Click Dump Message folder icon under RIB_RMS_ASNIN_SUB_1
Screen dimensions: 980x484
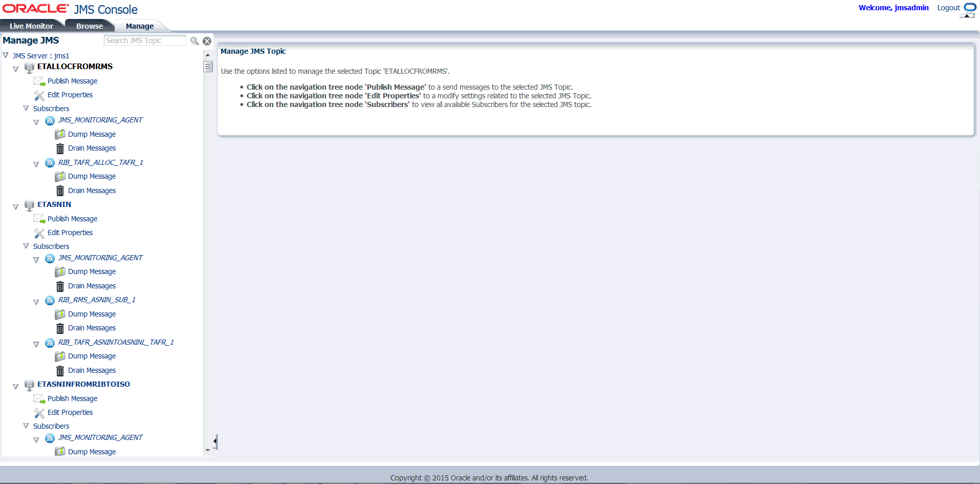pyautogui.click(x=60, y=314)
